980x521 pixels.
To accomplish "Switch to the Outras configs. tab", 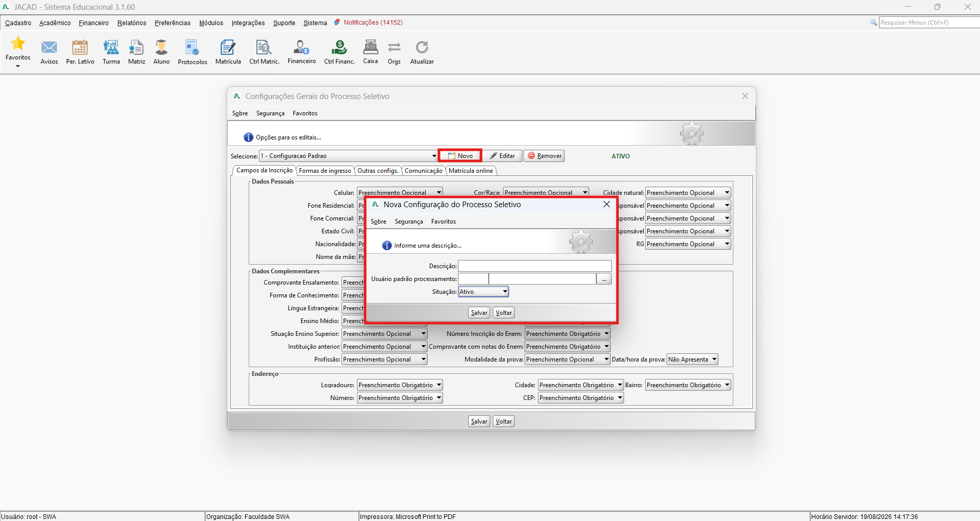I will coord(378,171).
